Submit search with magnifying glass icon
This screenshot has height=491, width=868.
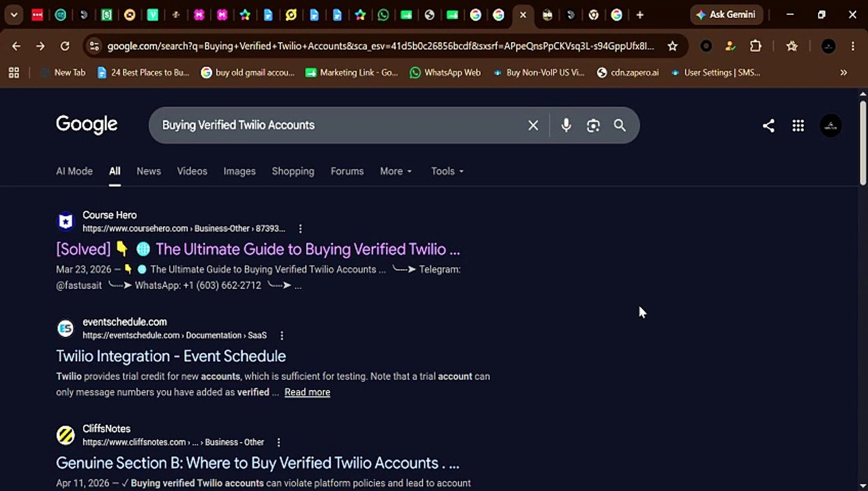(620, 125)
